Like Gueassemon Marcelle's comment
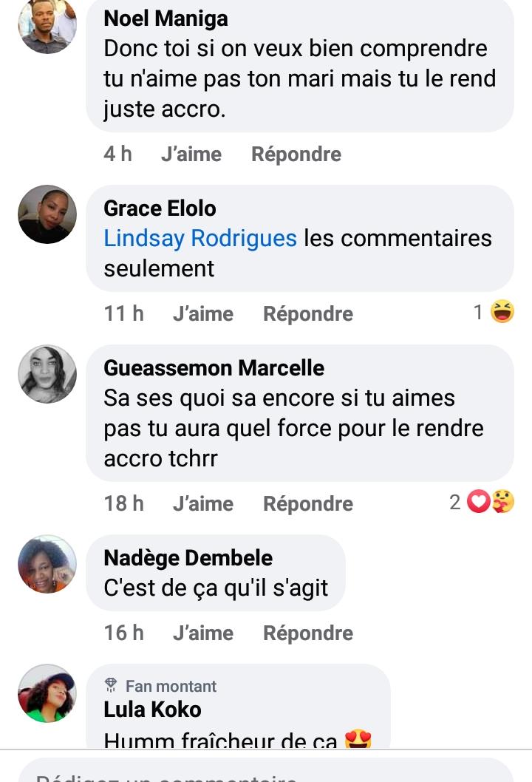 (202, 503)
